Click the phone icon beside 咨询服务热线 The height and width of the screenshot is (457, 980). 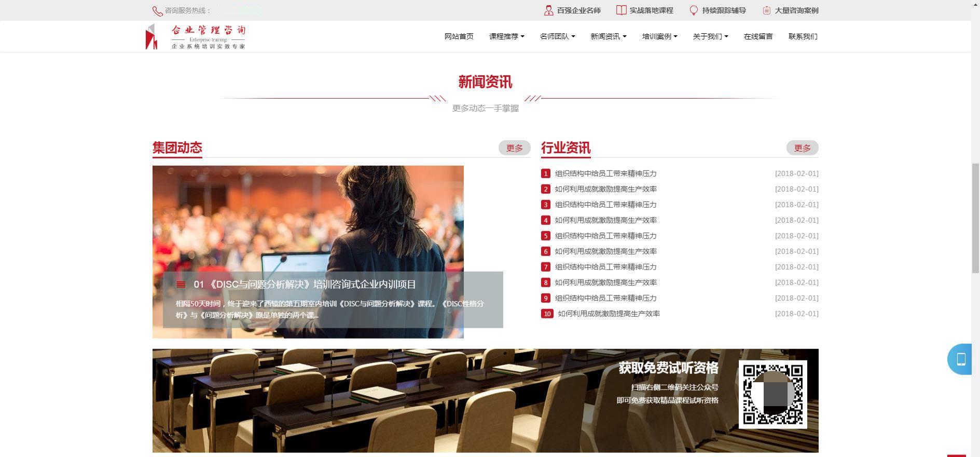click(x=157, y=11)
